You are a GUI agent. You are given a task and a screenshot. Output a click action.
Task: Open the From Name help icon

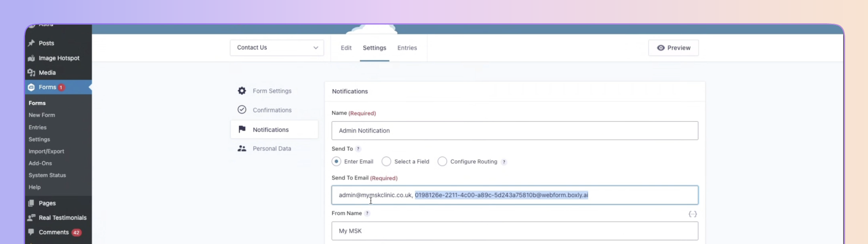[x=367, y=213]
